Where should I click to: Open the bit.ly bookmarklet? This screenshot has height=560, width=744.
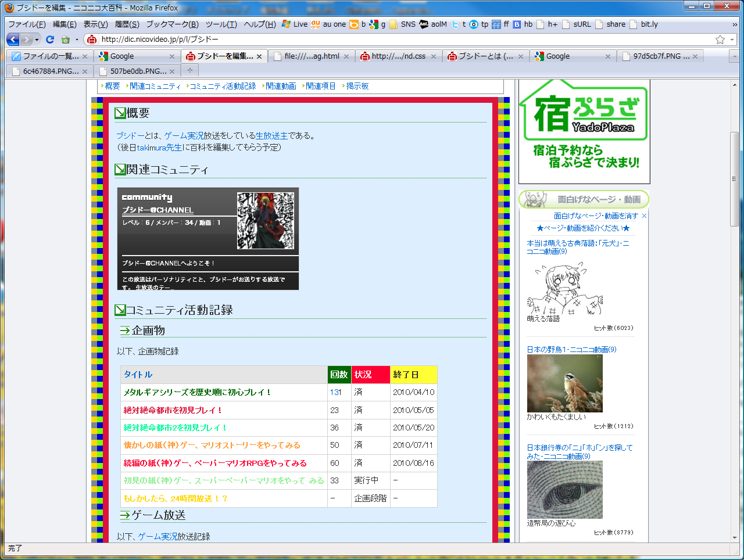[644, 24]
